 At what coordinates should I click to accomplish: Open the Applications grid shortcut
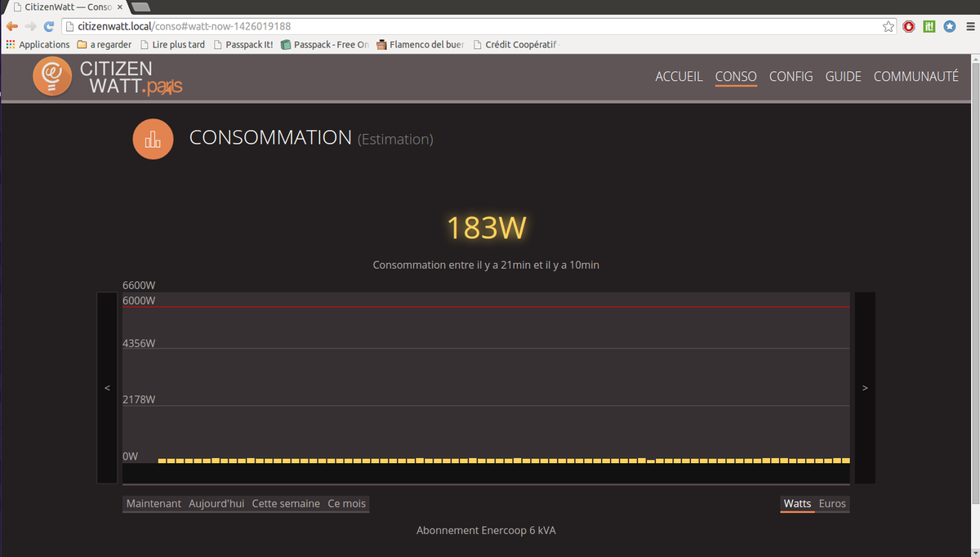[x=38, y=44]
